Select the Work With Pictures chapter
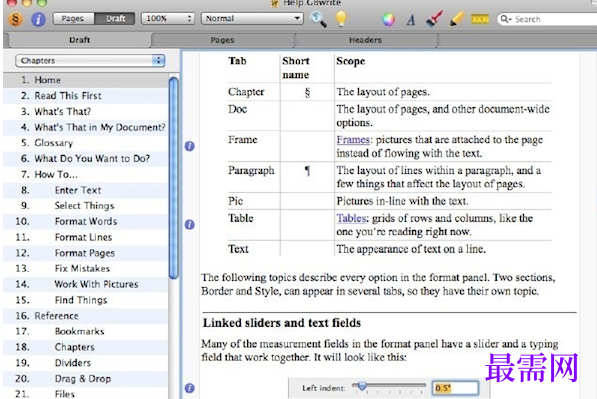This screenshot has height=399, width=597. (86, 284)
